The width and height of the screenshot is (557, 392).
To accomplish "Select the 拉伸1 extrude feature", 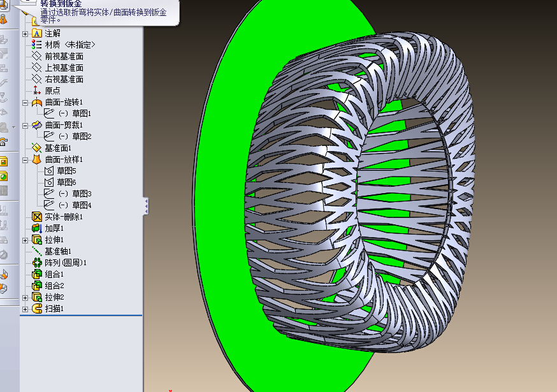I will [x=48, y=240].
